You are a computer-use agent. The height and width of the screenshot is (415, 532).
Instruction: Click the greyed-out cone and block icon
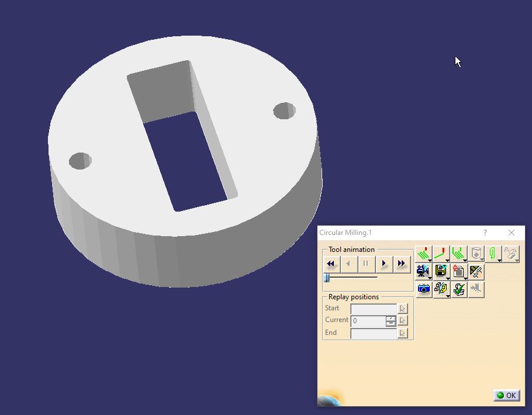[511, 254]
